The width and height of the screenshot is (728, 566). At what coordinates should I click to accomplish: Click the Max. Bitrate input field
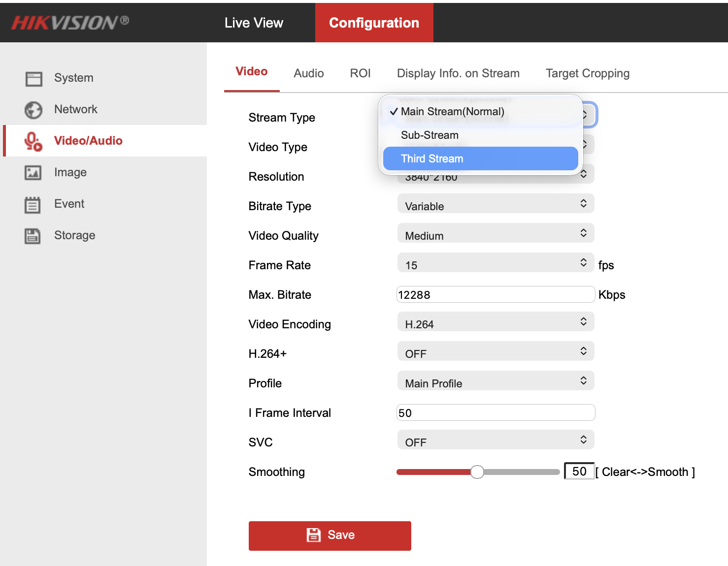pos(495,294)
